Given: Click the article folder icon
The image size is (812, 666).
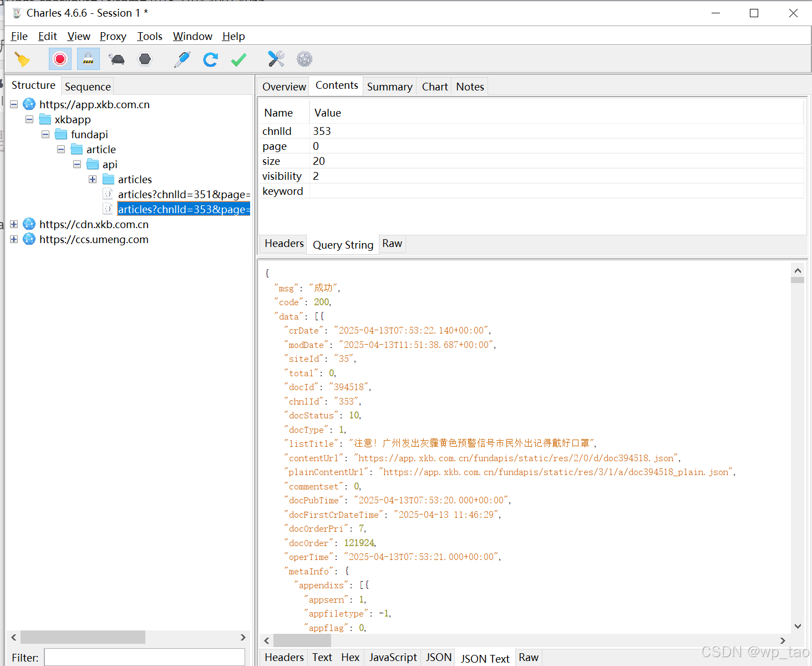Looking at the screenshot, I should (77, 149).
